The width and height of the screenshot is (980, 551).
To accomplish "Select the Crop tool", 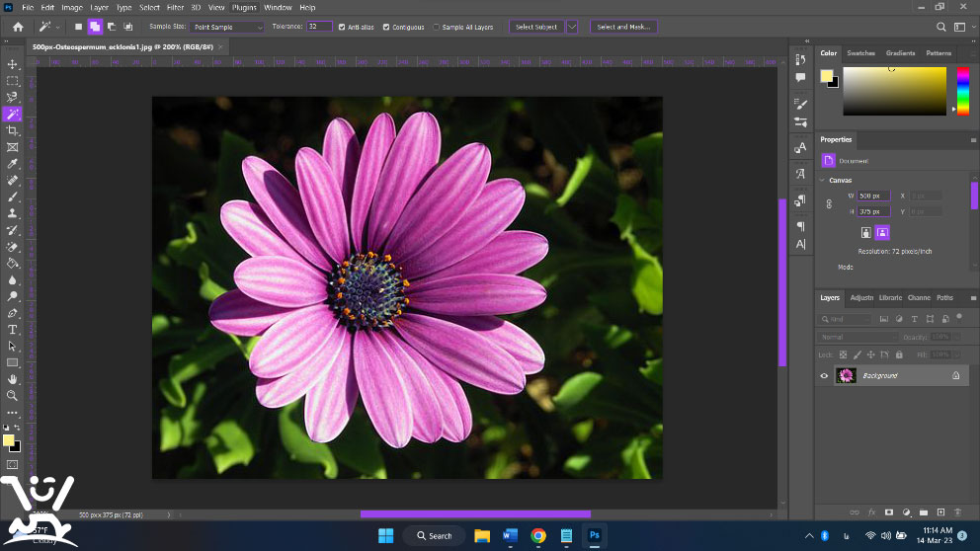I will point(12,130).
